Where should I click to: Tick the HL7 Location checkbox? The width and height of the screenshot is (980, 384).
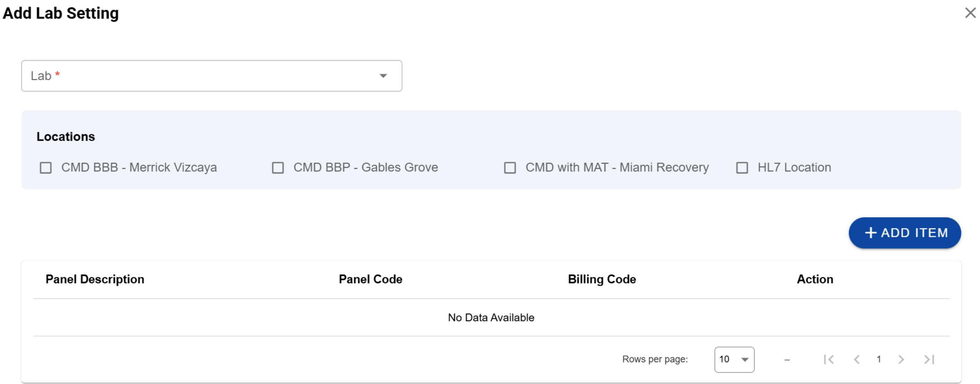[x=742, y=168]
